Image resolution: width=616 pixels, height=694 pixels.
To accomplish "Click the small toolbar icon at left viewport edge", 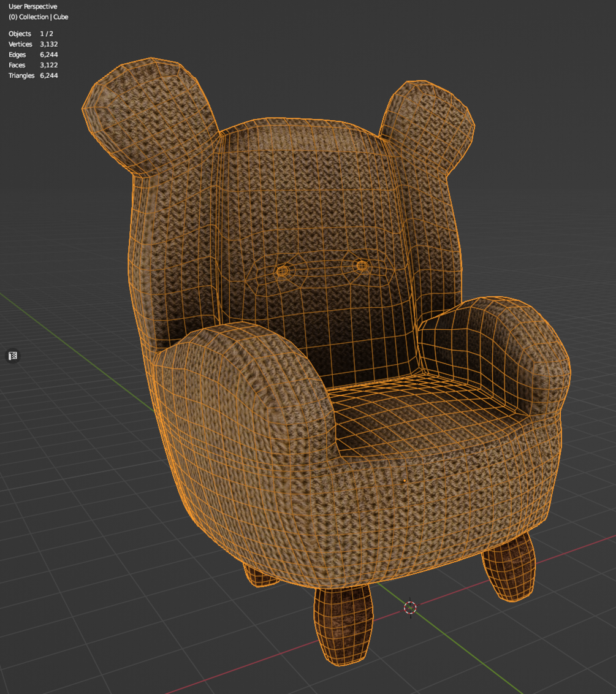I will point(13,356).
